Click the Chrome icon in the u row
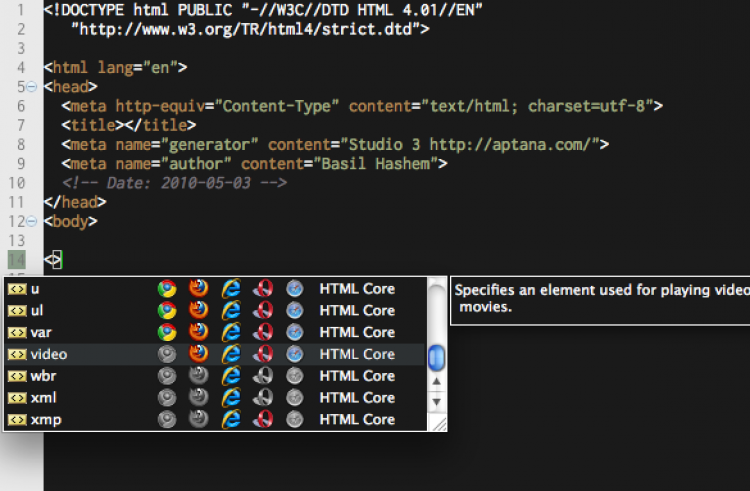Image resolution: width=750 pixels, height=491 pixels. [x=167, y=289]
